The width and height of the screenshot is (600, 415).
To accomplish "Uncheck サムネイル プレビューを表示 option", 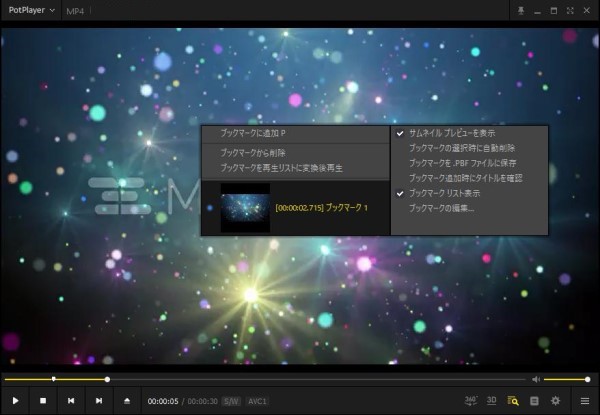I will (x=450, y=132).
